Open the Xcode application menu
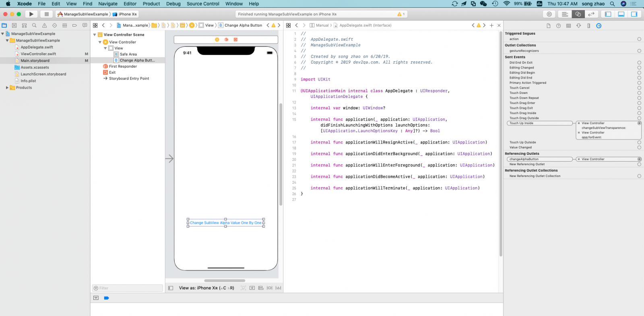Screen dimensions: 644x316 pyautogui.click(x=25, y=4)
